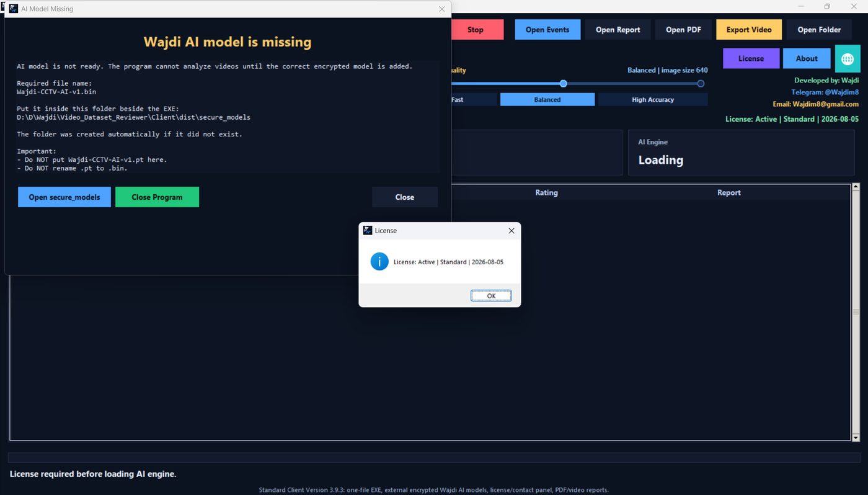Click the results list scroll down arrow
The width and height of the screenshot is (868, 495).
(856, 438)
